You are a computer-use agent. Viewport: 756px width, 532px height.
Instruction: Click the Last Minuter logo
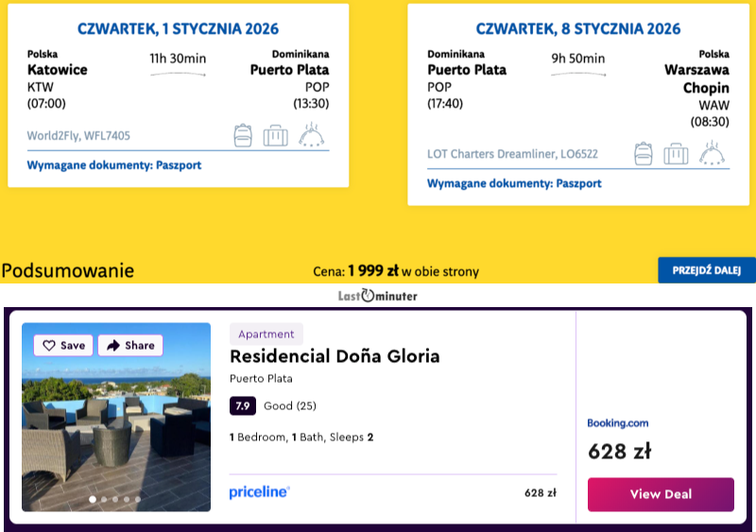[378, 296]
